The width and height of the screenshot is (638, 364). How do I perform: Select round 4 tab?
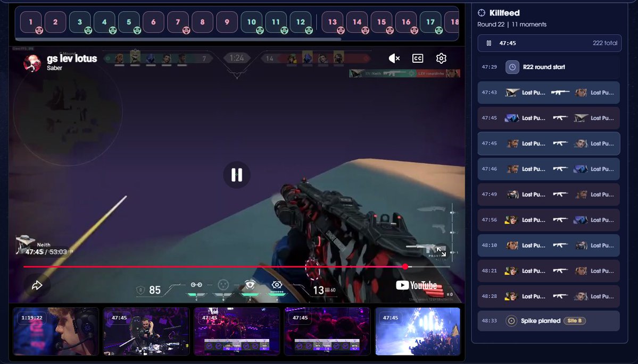pos(105,22)
